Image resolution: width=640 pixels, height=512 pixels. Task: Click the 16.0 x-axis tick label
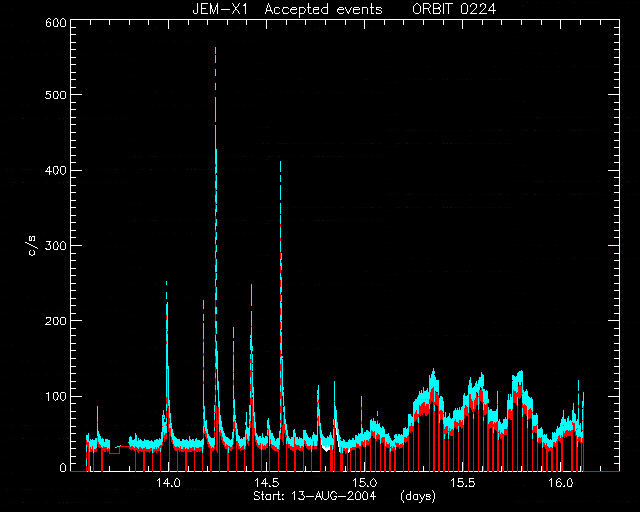(561, 483)
